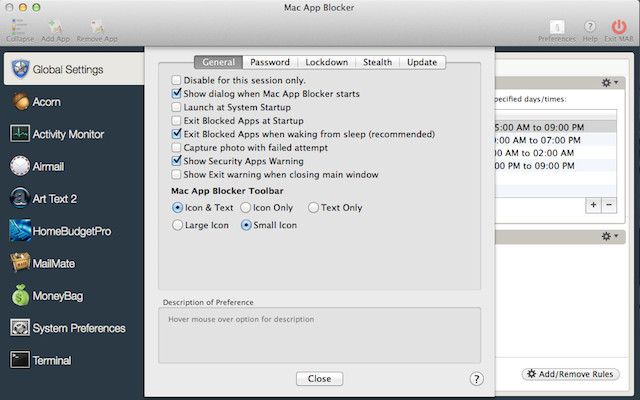Click the Description of Preference text box
The width and height of the screenshot is (640, 400).
[319, 335]
